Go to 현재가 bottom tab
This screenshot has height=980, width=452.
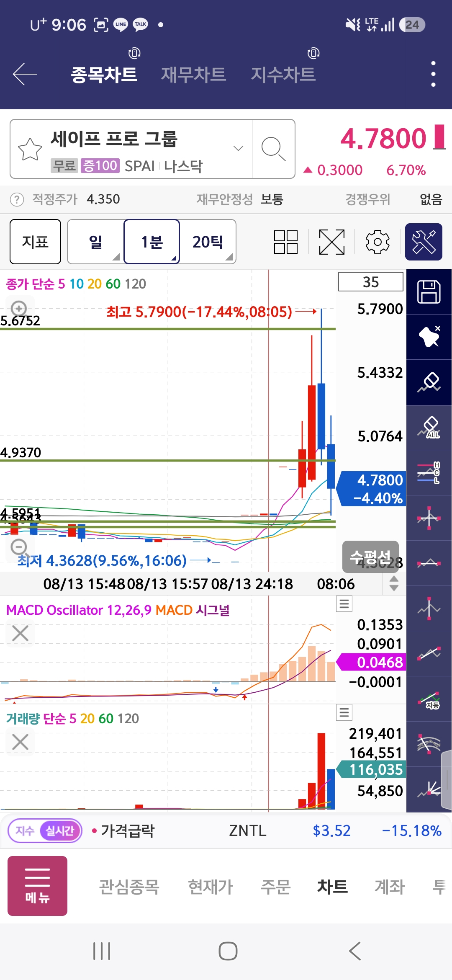[211, 887]
